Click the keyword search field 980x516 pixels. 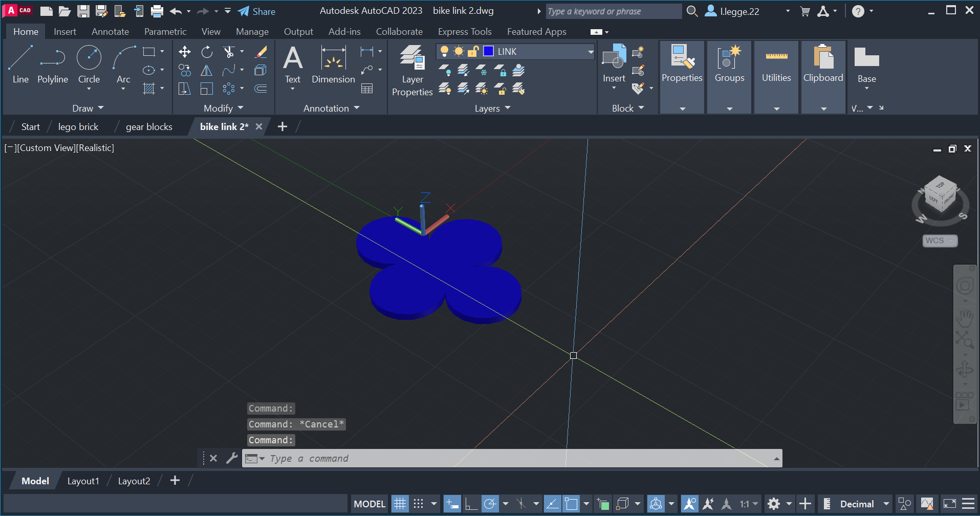[613, 11]
